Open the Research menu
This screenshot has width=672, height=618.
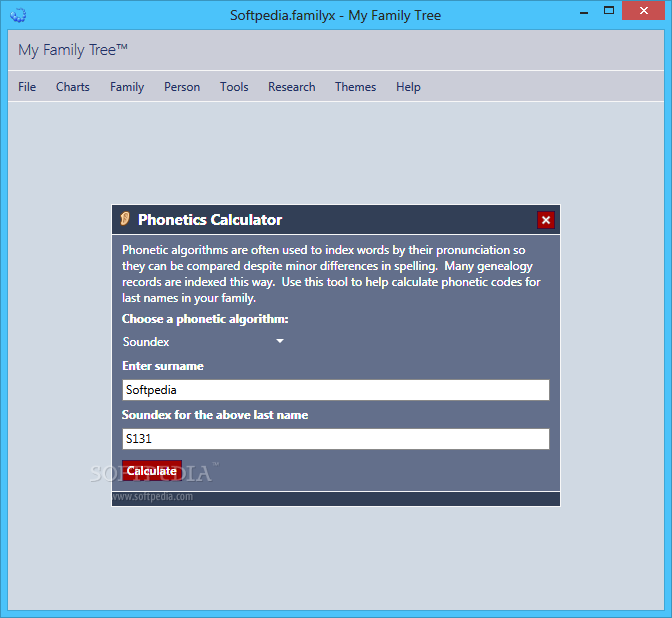292,87
